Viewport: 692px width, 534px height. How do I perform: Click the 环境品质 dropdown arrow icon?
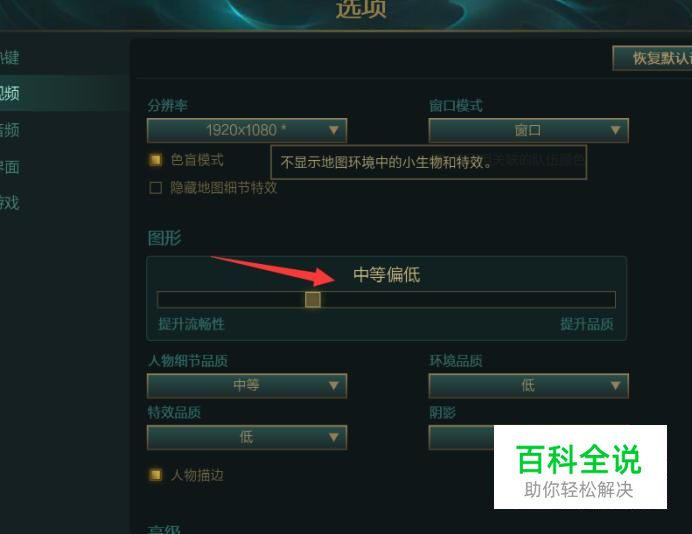point(615,386)
